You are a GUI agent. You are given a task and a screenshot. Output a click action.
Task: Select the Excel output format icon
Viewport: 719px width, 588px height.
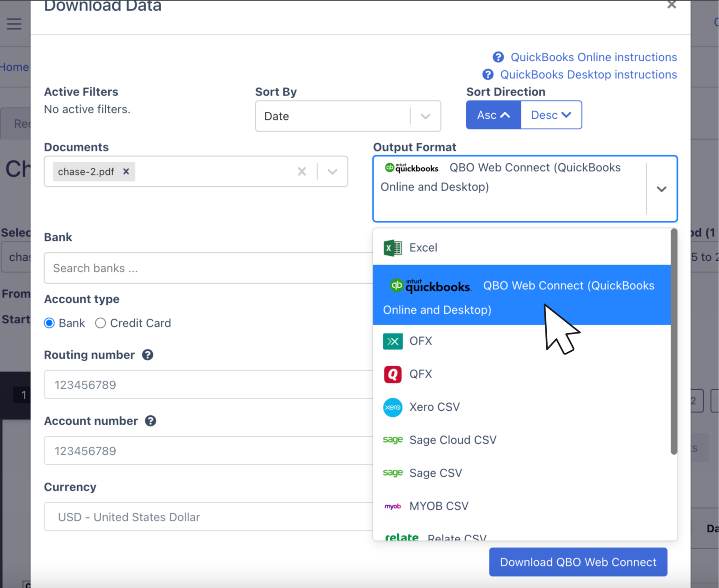393,248
